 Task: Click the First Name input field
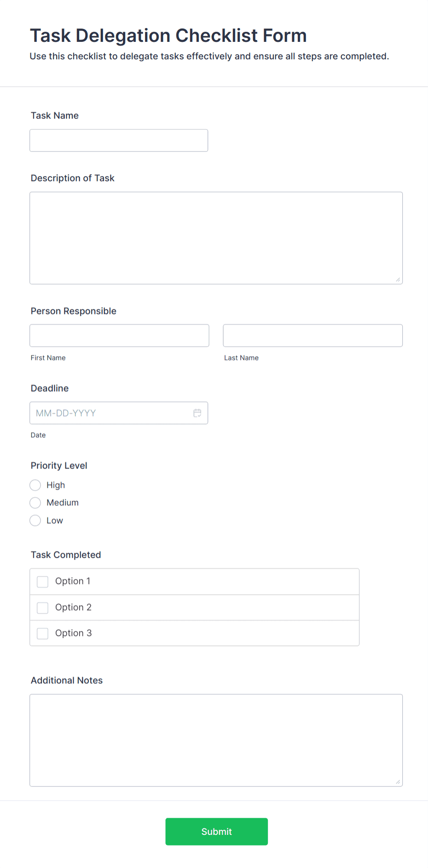click(x=119, y=336)
